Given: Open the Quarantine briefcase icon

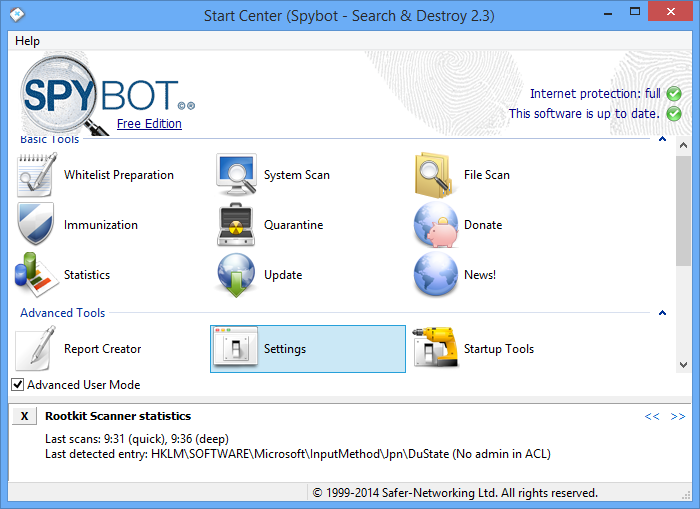Looking at the screenshot, I should (x=236, y=225).
